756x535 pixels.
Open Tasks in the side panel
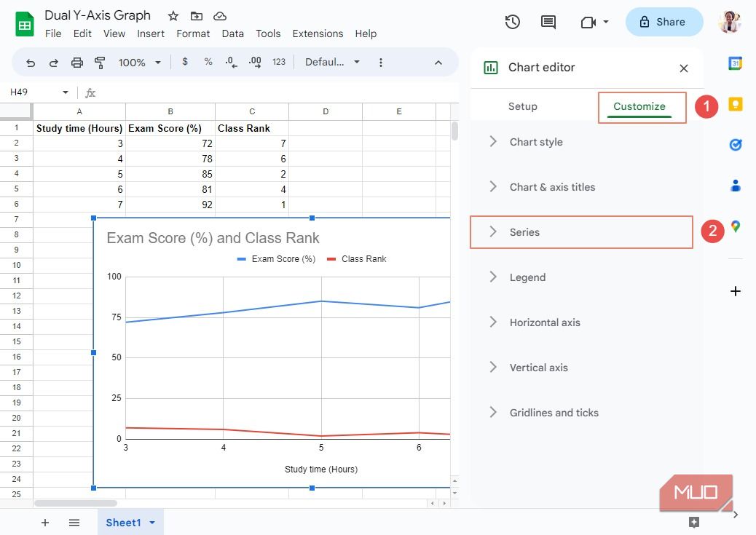click(x=736, y=145)
